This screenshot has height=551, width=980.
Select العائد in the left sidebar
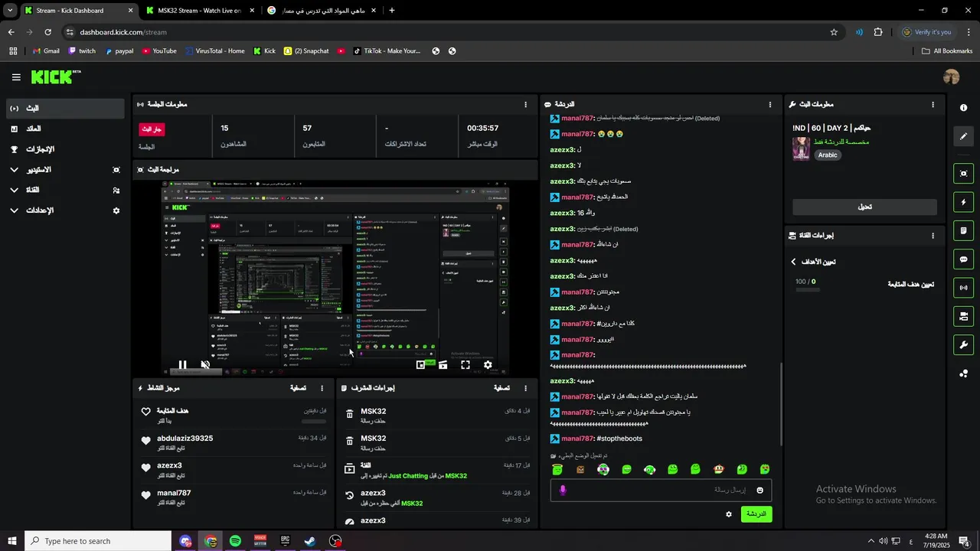[65, 129]
